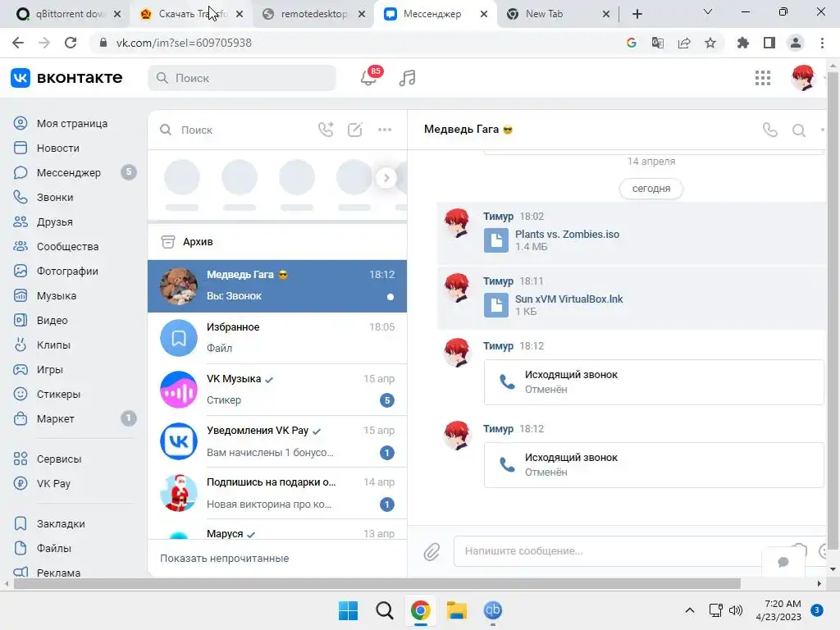Open File Explorer from taskbar
The width and height of the screenshot is (840, 630).
point(457,610)
